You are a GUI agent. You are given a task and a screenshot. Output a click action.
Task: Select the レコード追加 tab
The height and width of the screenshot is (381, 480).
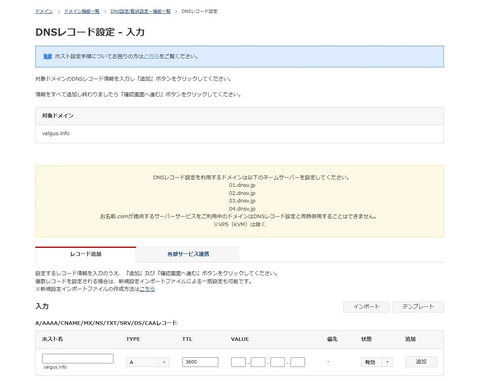click(86, 254)
